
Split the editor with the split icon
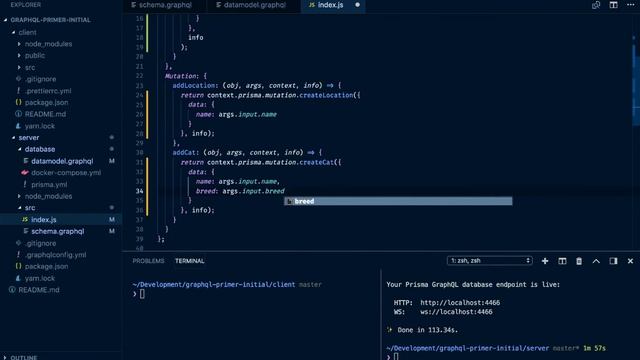[x=613, y=5]
